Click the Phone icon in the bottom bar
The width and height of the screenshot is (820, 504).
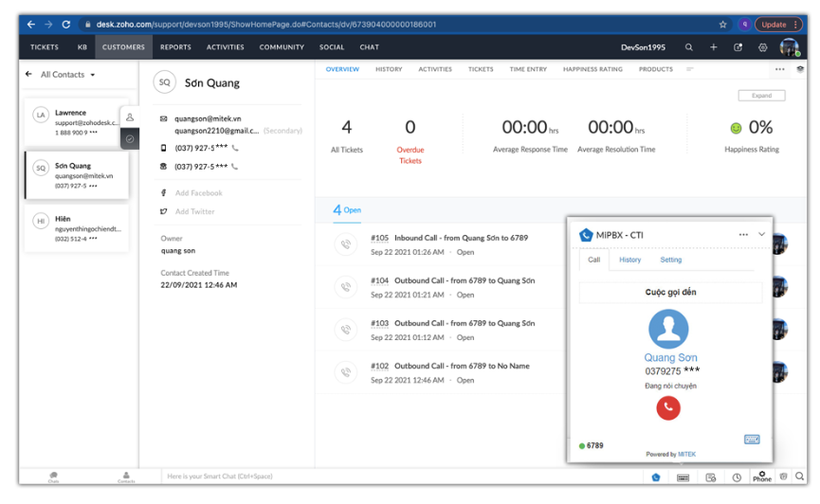[762, 477]
